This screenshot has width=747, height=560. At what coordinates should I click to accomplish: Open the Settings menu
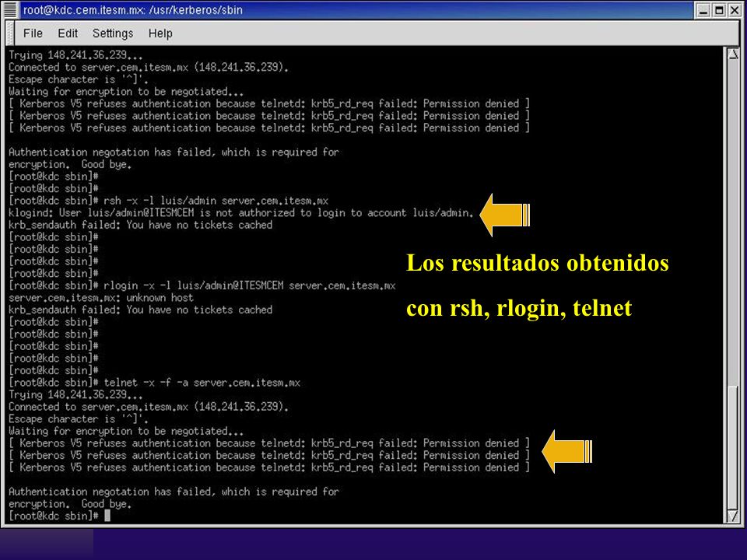point(112,33)
